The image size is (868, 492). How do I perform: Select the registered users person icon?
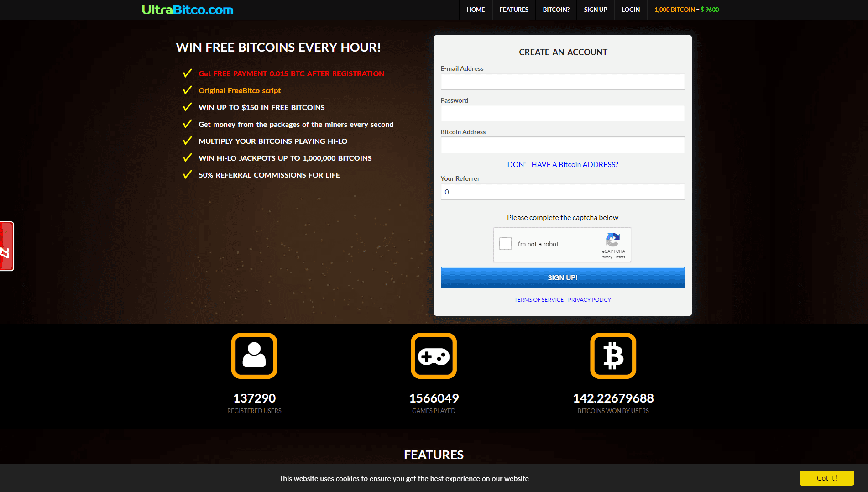tap(254, 356)
